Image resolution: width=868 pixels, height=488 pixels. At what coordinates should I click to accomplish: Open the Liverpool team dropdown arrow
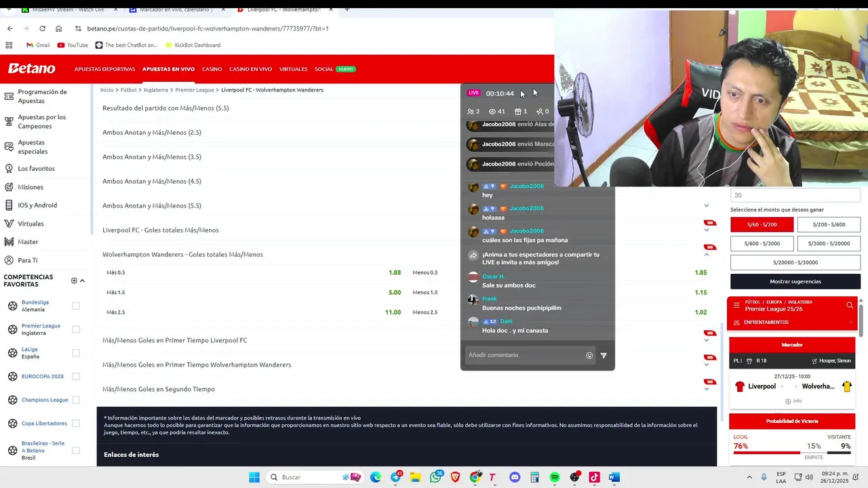click(782, 386)
